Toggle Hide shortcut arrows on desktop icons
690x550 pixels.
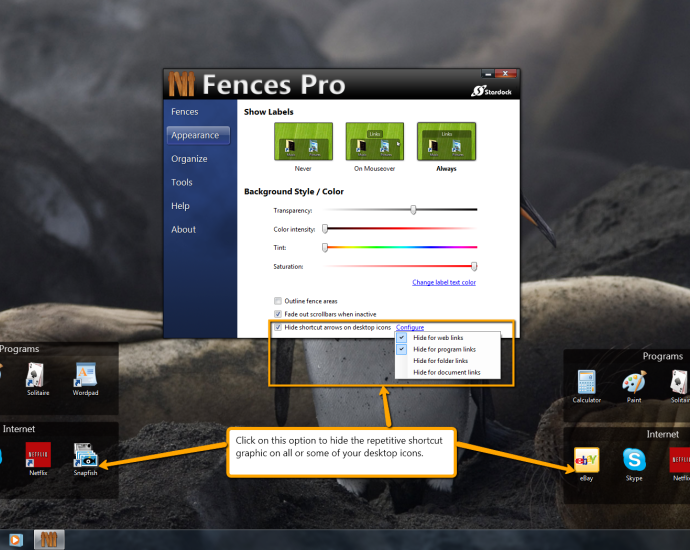click(x=278, y=327)
